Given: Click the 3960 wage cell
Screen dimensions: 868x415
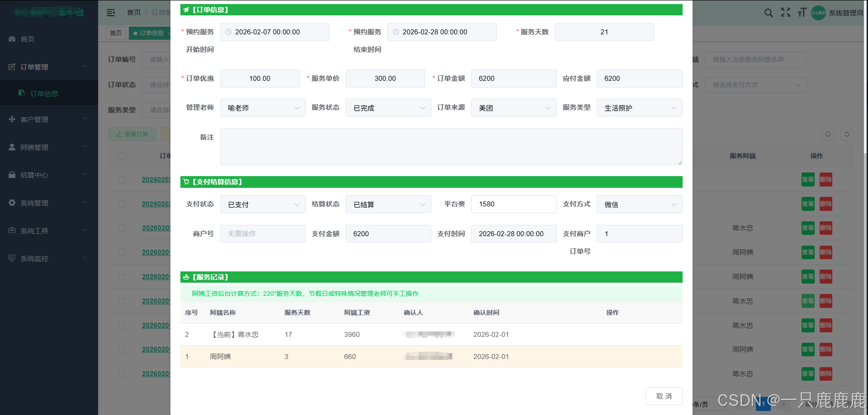Looking at the screenshot, I should [352, 335].
